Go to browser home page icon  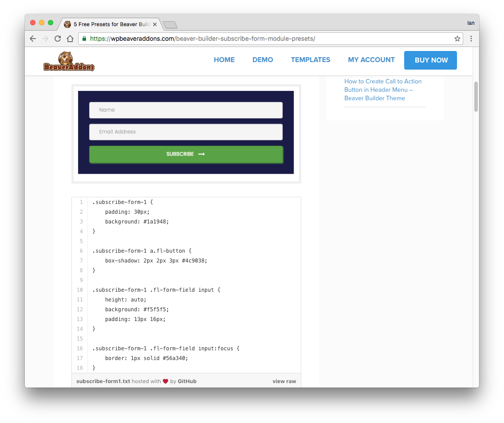coord(70,39)
